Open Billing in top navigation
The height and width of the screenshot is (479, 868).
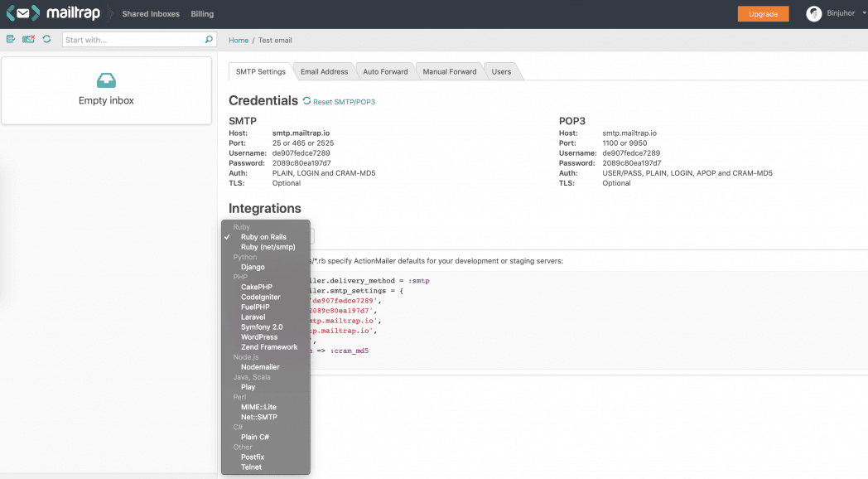point(202,14)
